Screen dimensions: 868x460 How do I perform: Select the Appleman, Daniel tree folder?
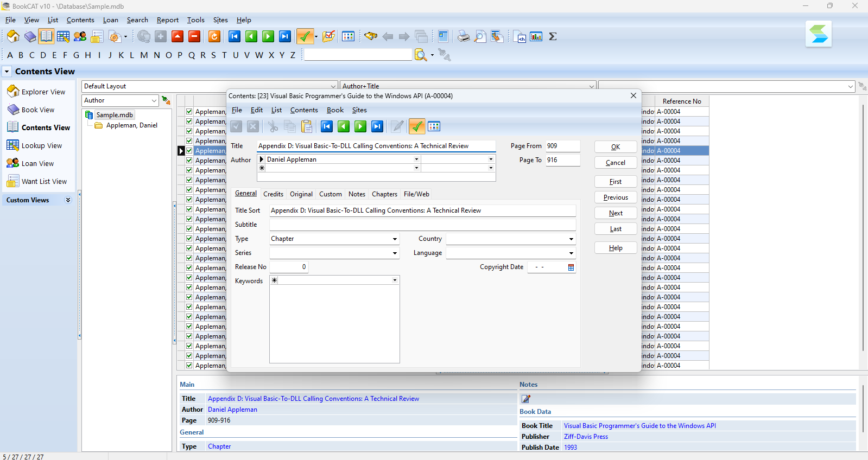131,125
